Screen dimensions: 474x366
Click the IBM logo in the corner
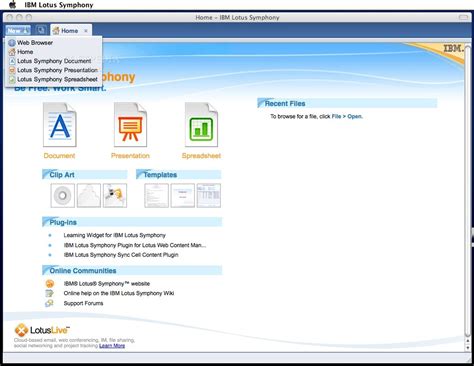point(453,49)
